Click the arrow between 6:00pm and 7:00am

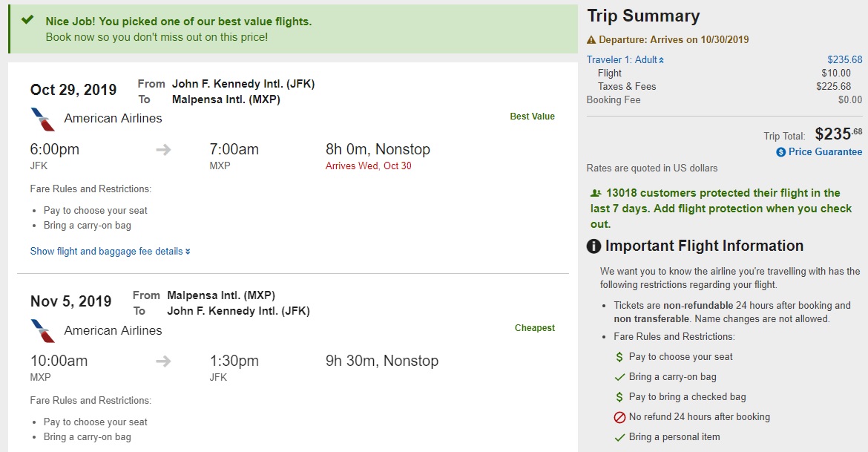tap(164, 150)
